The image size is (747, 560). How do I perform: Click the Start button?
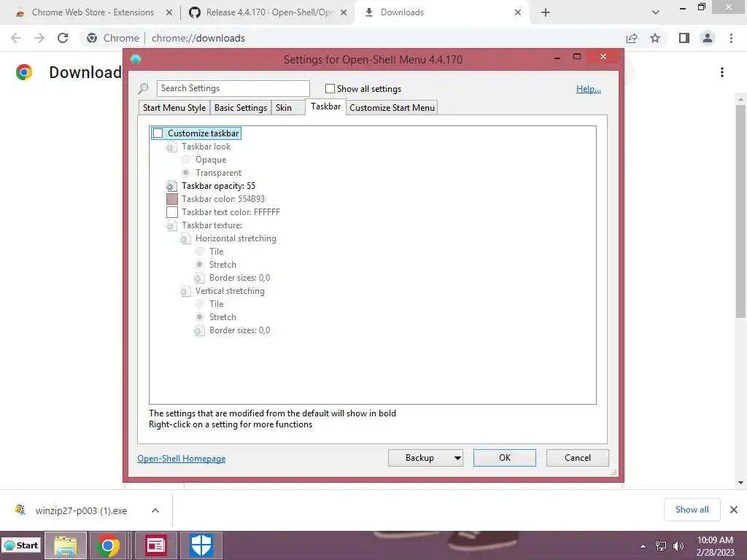(21, 545)
